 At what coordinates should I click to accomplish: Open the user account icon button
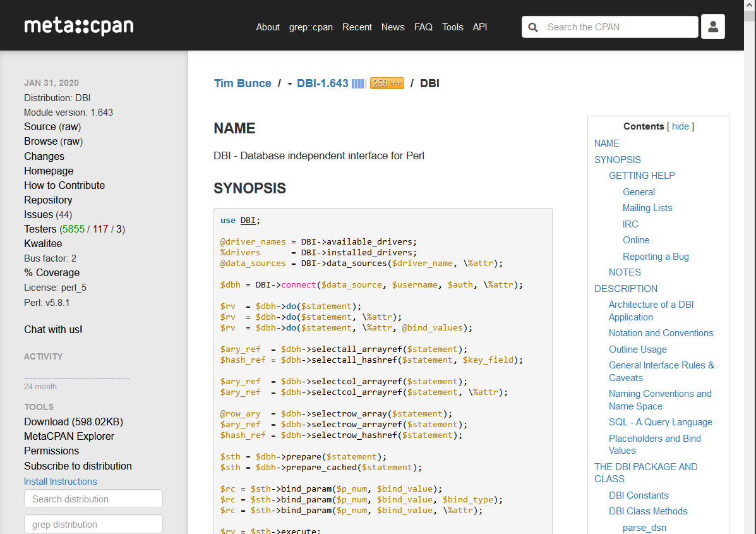[x=712, y=27]
